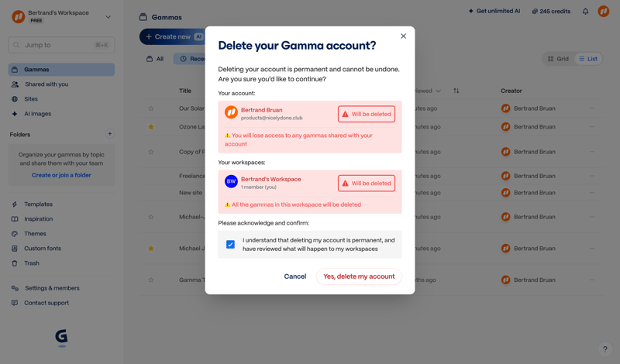The width and height of the screenshot is (620, 364).
Task: Click the New site row title
Action: (191, 193)
